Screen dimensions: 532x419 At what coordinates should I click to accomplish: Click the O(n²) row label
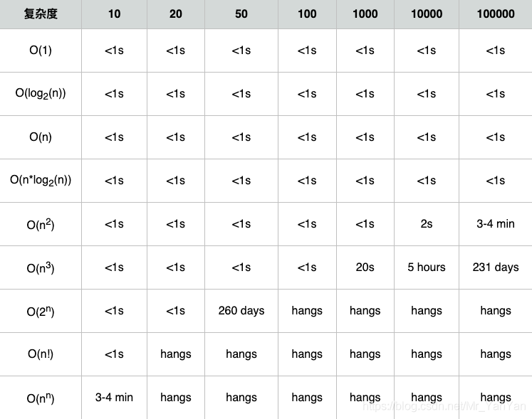coord(41,225)
